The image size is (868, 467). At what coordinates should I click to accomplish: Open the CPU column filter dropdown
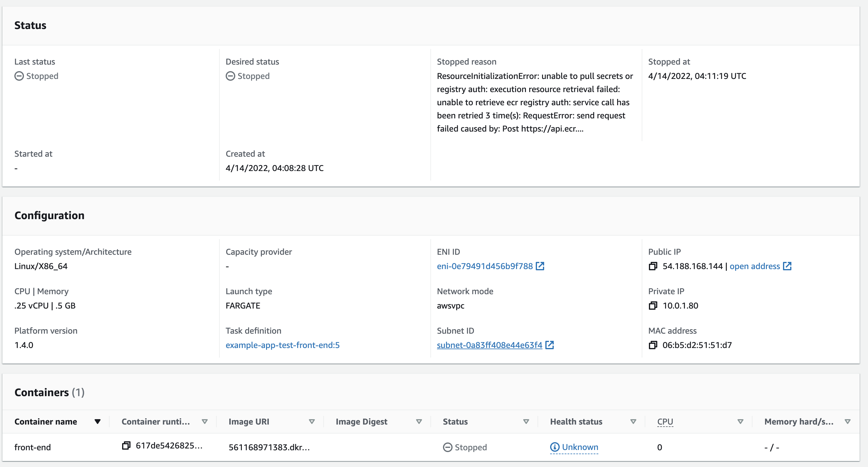point(740,421)
